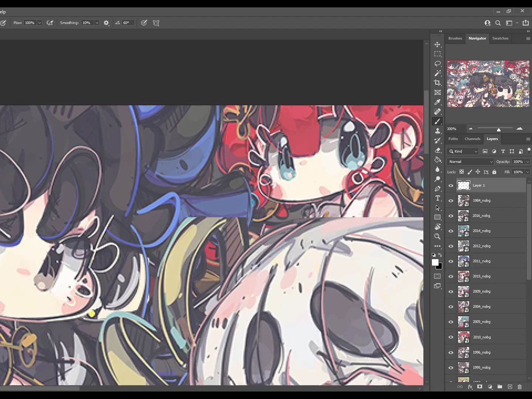The height and width of the screenshot is (399, 532).
Task: Hide the 2009_nobg layer
Action: coord(451,291)
